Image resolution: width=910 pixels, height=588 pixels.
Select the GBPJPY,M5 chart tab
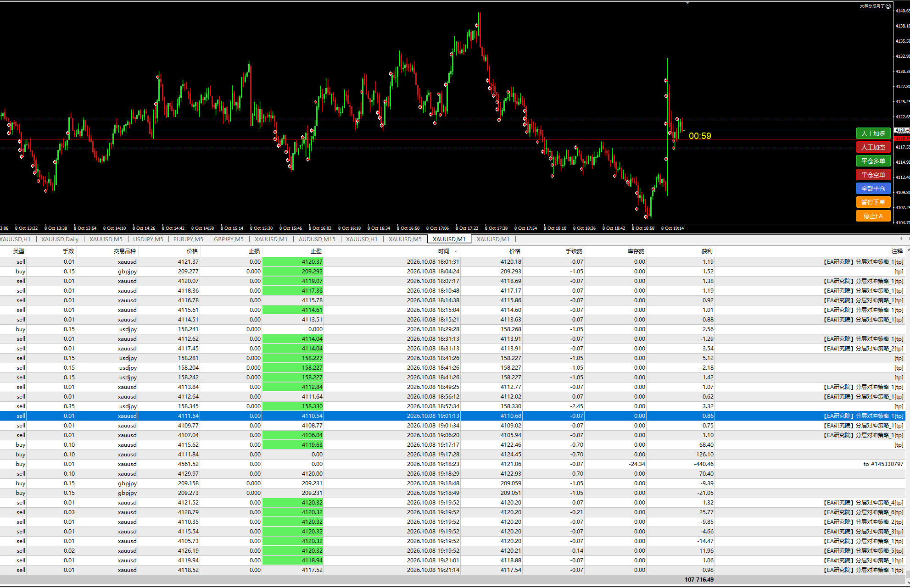(x=229, y=239)
